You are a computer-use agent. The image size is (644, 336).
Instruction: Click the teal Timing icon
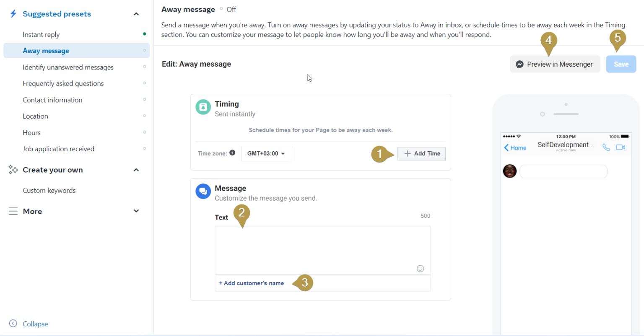(203, 107)
